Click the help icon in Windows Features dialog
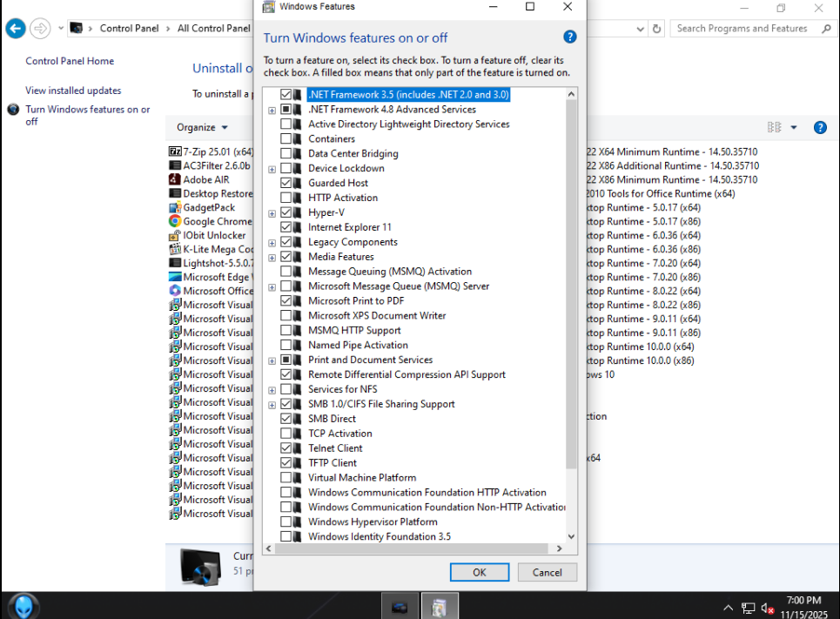This screenshot has height=619, width=840. tap(570, 37)
